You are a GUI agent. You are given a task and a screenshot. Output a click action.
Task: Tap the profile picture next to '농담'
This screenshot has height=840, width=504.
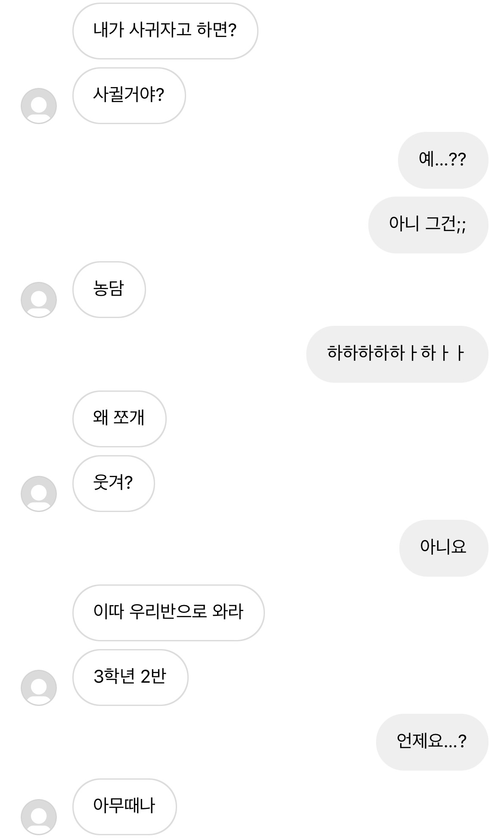pos(39,300)
